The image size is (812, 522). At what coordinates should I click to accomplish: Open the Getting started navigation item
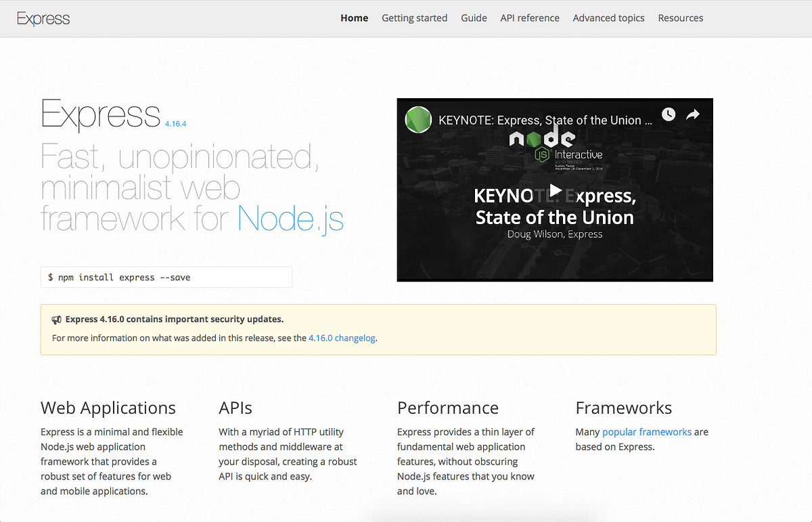point(414,18)
